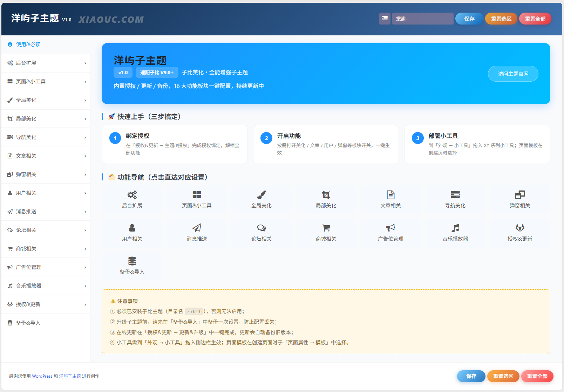Focus the 搜索 input field
Screen dimensions: 564x392
click(423, 19)
